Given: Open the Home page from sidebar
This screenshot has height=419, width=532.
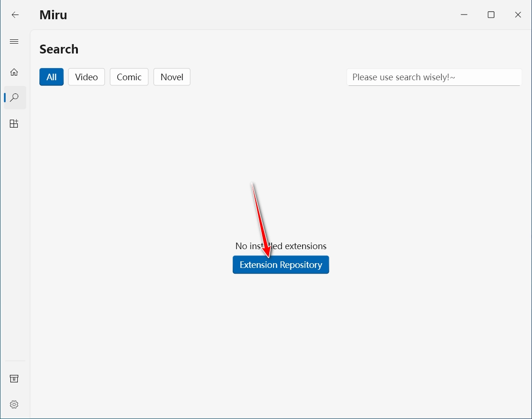Looking at the screenshot, I should [x=14, y=72].
